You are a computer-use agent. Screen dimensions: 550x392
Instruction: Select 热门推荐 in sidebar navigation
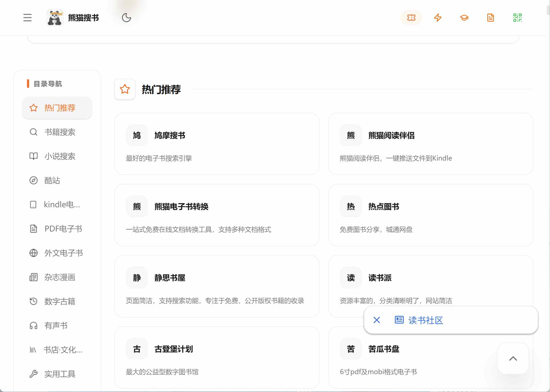pyautogui.click(x=57, y=108)
